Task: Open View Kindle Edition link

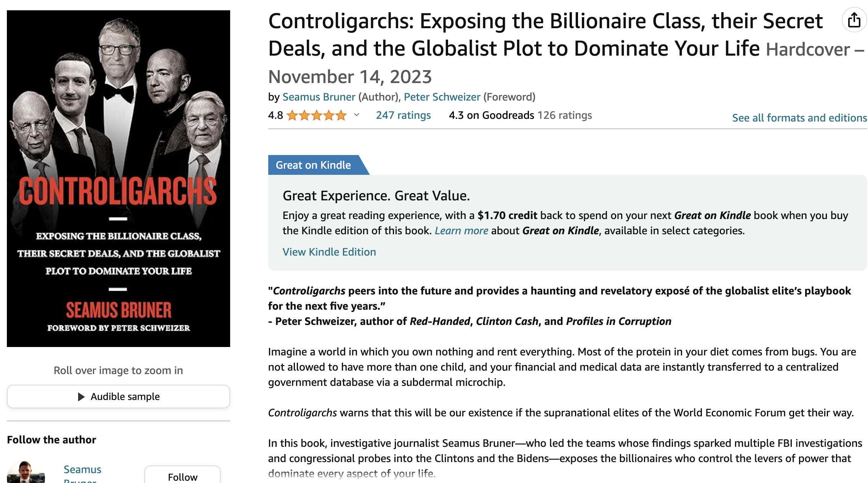Action: point(329,252)
